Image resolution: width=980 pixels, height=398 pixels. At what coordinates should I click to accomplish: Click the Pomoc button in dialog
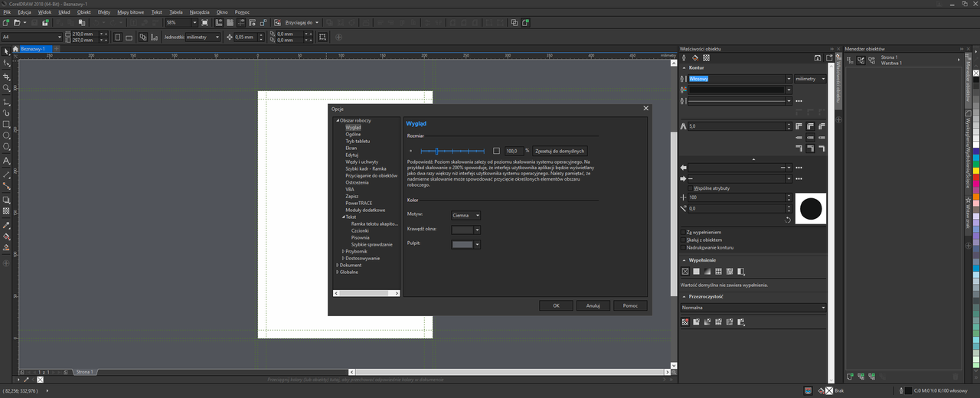point(630,305)
